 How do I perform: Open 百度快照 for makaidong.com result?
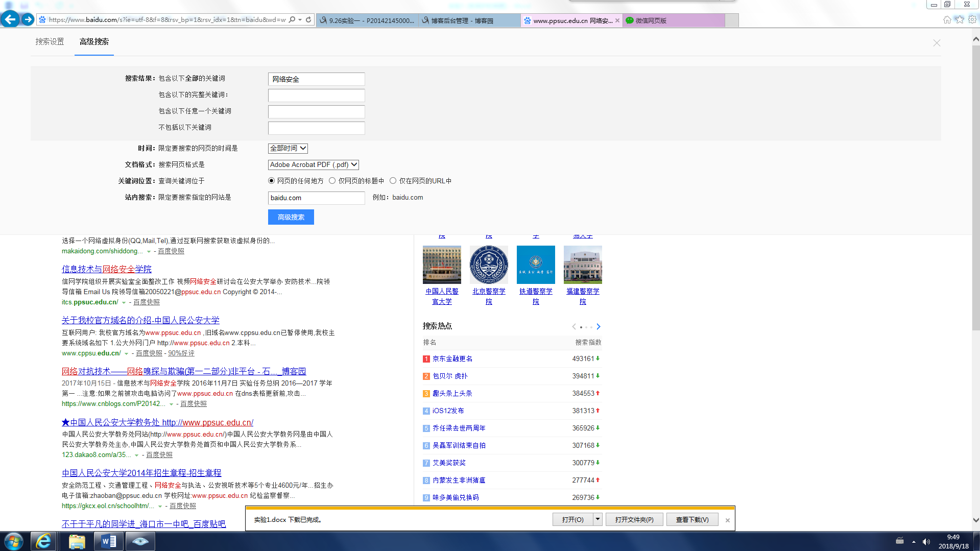tap(171, 251)
